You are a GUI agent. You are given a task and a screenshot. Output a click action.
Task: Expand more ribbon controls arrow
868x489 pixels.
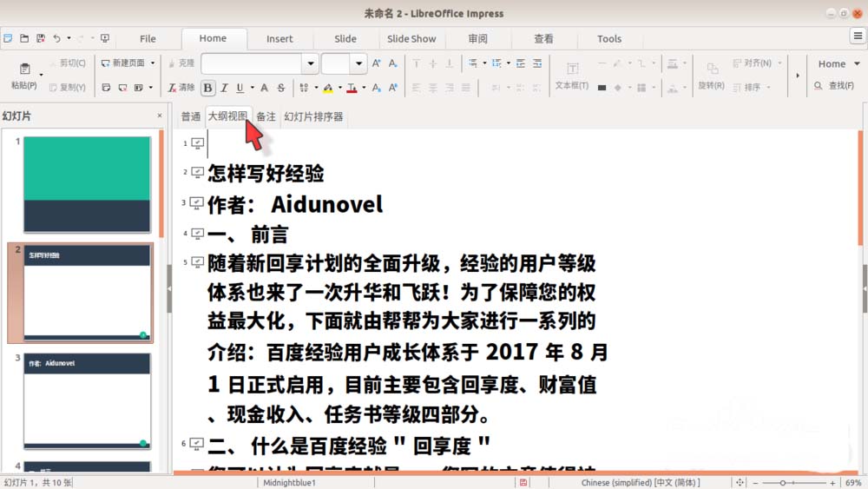[798, 76]
